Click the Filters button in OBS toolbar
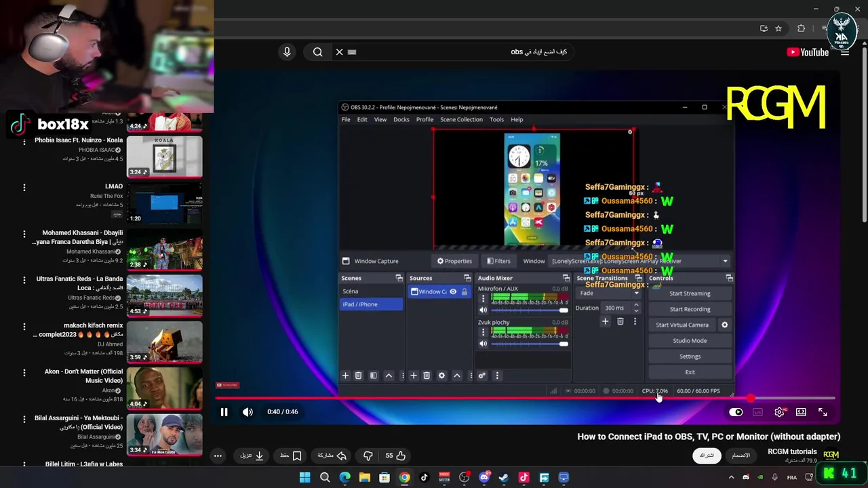The height and width of the screenshot is (488, 868). [x=498, y=261]
